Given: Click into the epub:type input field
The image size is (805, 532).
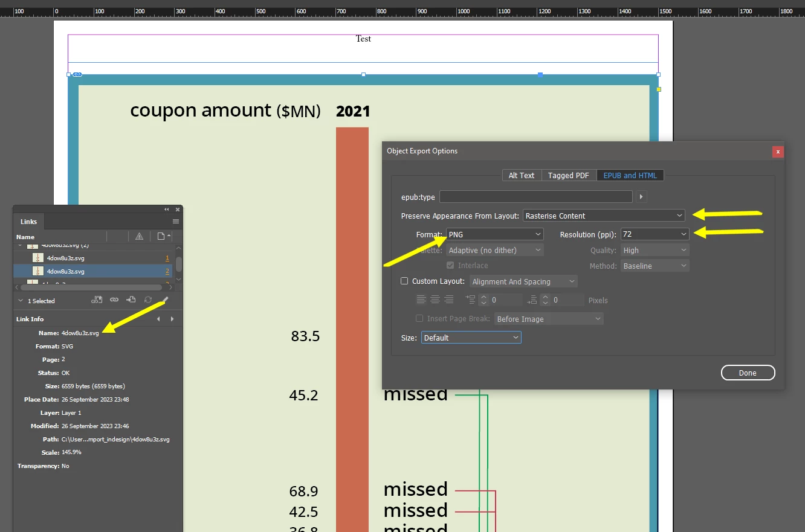Looking at the screenshot, I should (x=535, y=197).
